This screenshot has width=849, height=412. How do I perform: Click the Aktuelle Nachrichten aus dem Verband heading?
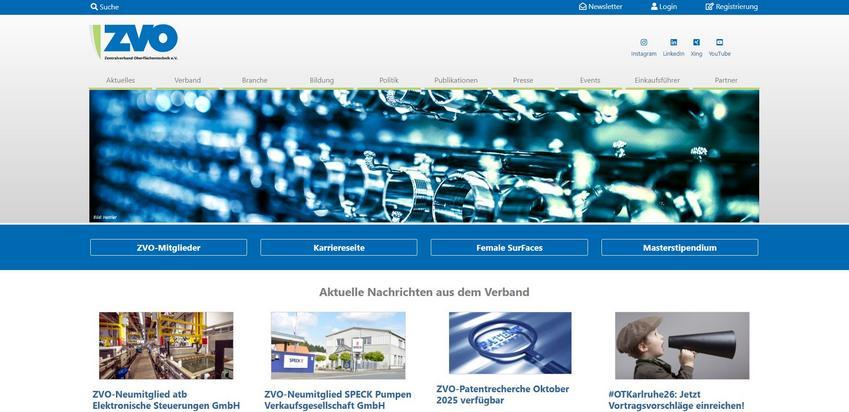pyautogui.click(x=424, y=292)
